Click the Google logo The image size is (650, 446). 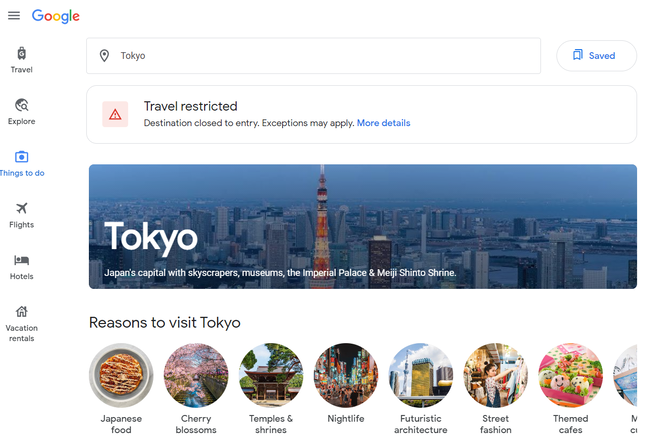tap(56, 16)
